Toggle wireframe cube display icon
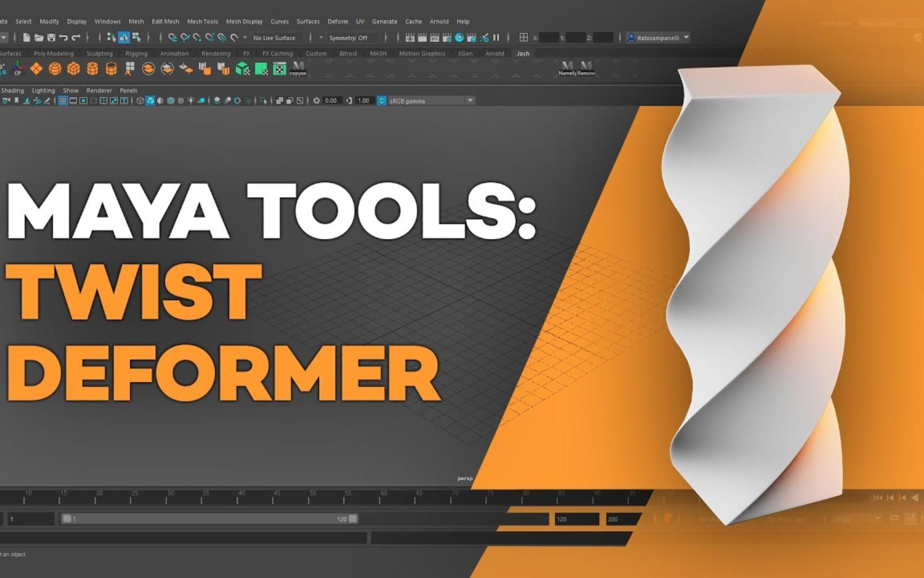Image resolution: width=924 pixels, height=578 pixels. (x=140, y=101)
